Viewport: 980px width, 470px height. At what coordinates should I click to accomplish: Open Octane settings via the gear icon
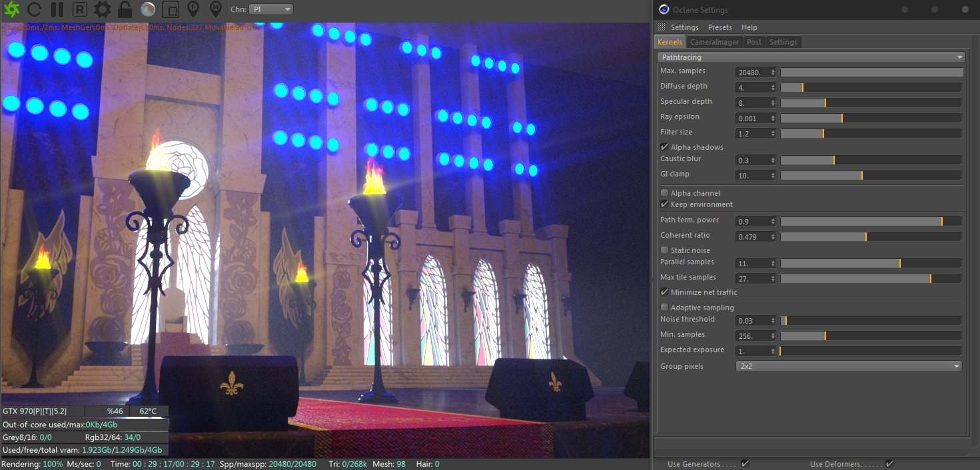[x=102, y=9]
